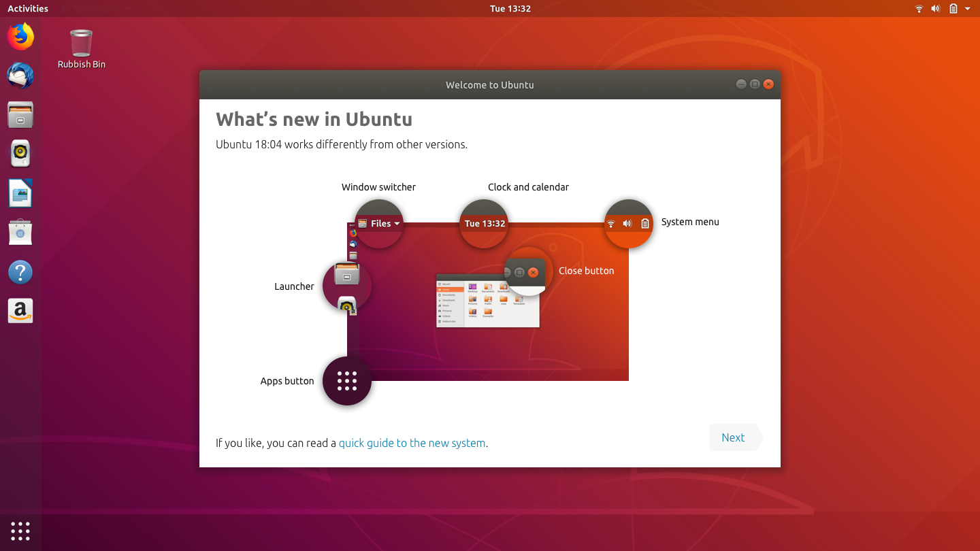Launch Ubuntu Software store
980x551 pixels.
pos(20,232)
